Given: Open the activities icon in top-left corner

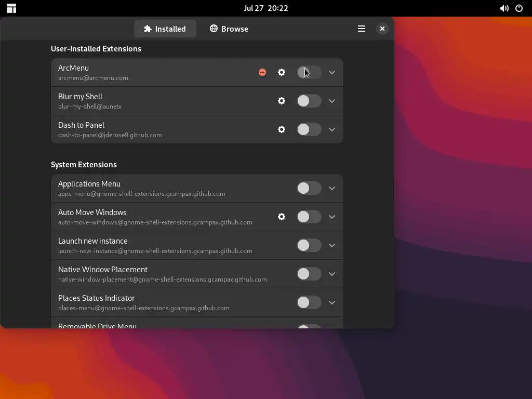Looking at the screenshot, I should [x=11, y=8].
